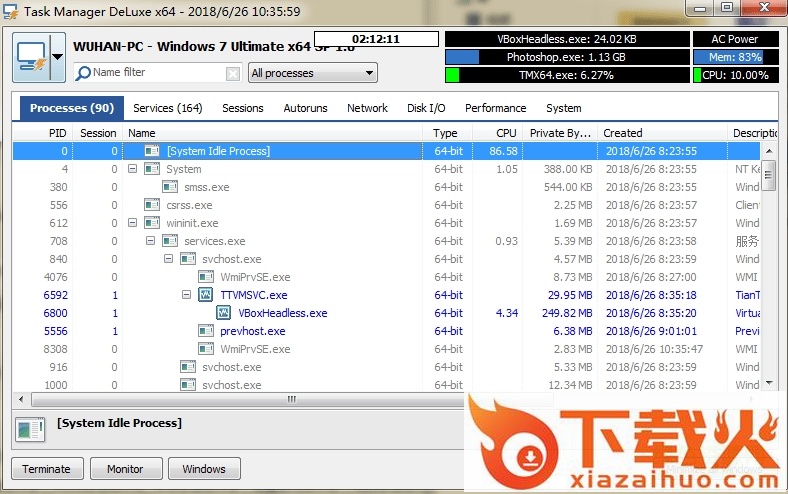Image resolution: width=788 pixels, height=494 pixels.
Task: Click the prevhost.exe process icon
Action: click(206, 331)
